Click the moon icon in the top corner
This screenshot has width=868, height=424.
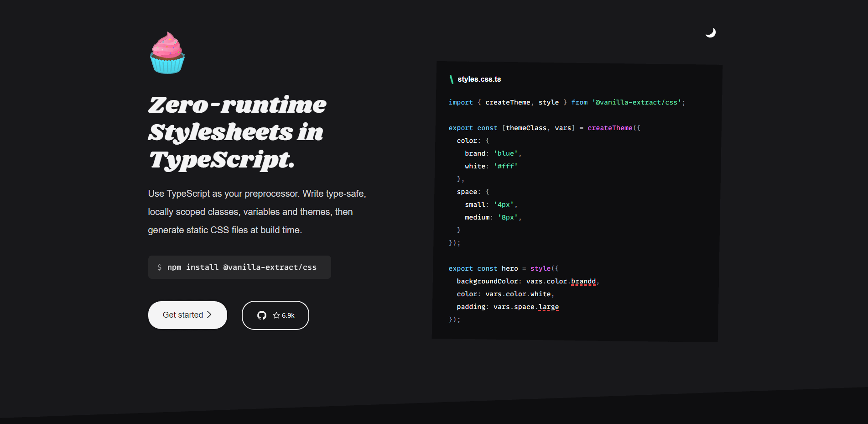pos(711,32)
